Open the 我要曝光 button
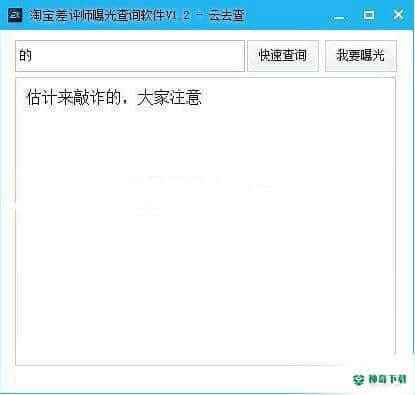415x395 pixels. 361,56
